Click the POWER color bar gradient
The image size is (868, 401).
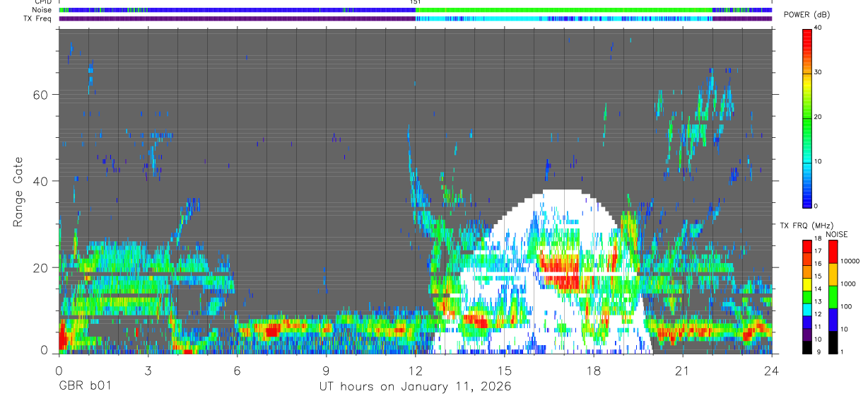807,117
